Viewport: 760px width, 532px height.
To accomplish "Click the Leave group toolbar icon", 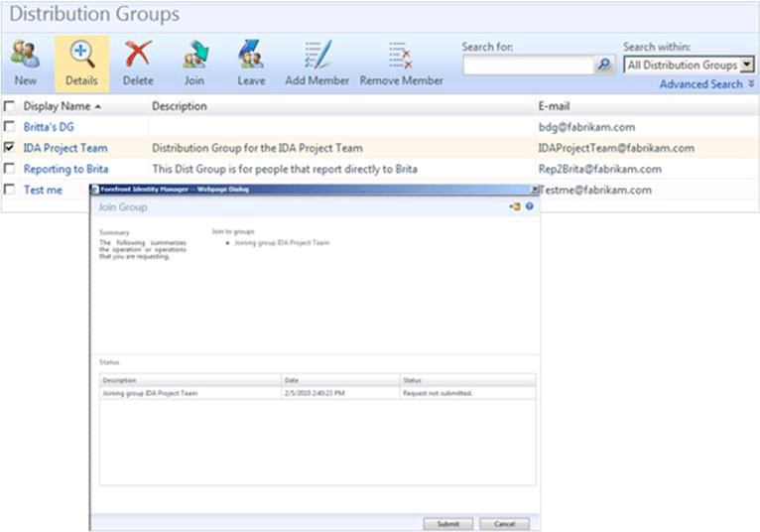I will click(x=251, y=54).
